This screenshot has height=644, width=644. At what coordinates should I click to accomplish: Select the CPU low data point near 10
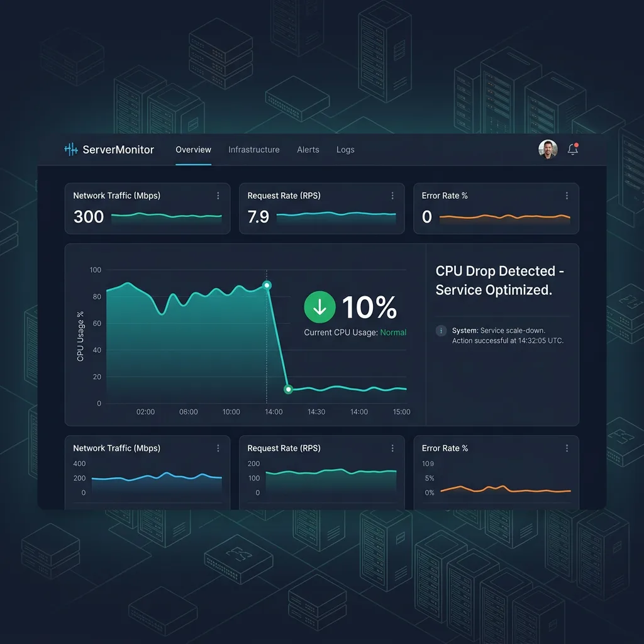pos(288,389)
